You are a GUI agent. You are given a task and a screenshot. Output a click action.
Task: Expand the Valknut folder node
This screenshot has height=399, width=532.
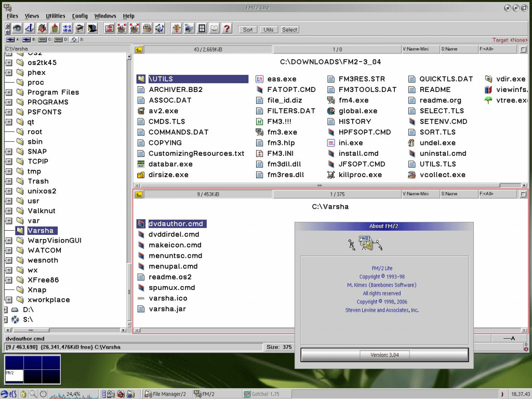pos(9,211)
